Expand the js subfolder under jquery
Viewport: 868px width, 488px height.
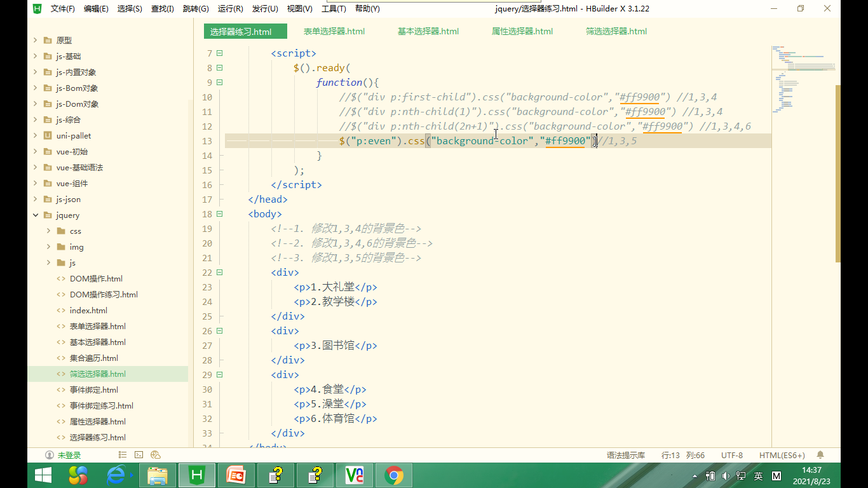(49, 262)
